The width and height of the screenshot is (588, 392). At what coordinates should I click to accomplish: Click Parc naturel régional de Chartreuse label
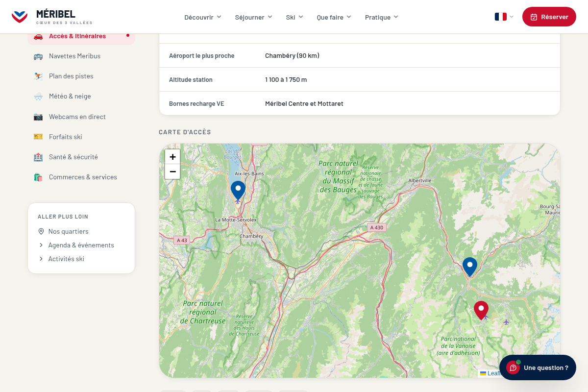tap(203, 312)
